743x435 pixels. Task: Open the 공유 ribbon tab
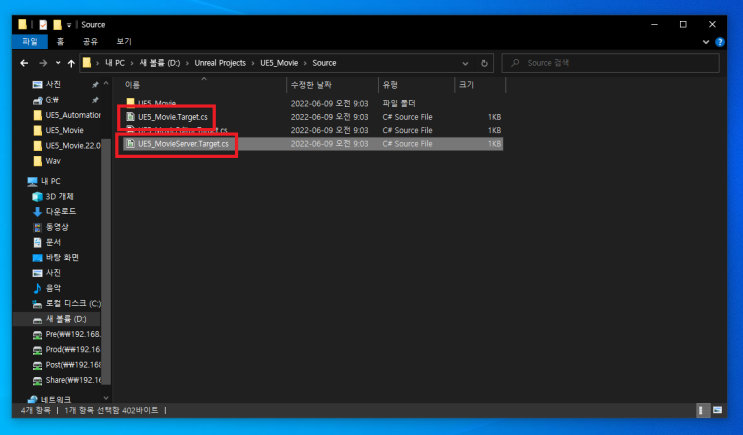click(x=90, y=42)
